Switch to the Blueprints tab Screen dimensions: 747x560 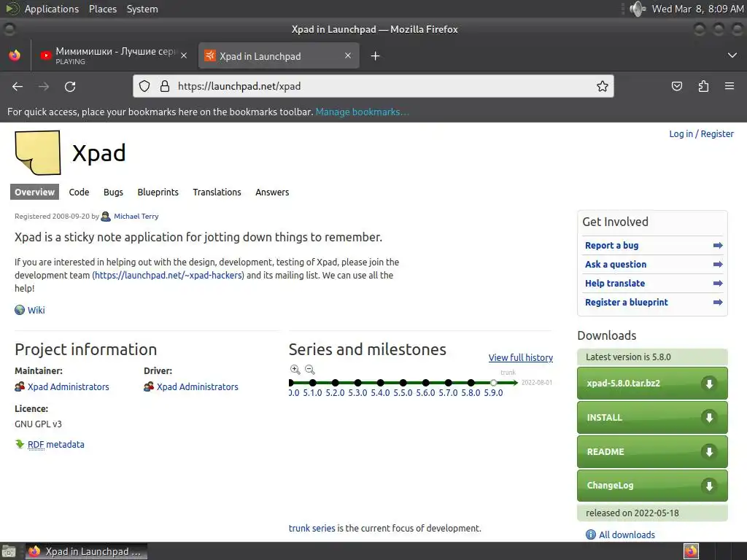coord(158,192)
